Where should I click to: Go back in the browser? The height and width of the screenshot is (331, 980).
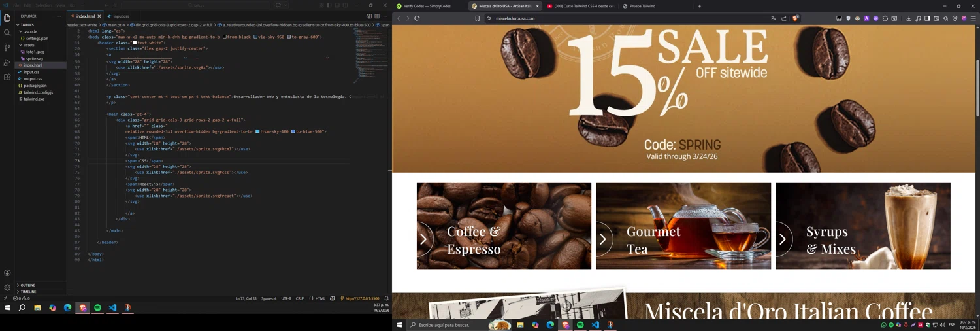[399, 18]
